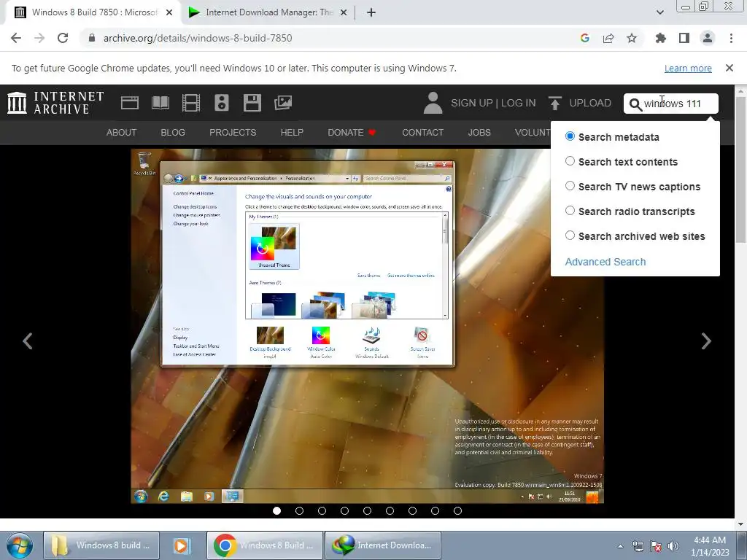This screenshot has width=747, height=560.
Task: Go to the previous carousel image
Action: [x=28, y=341]
